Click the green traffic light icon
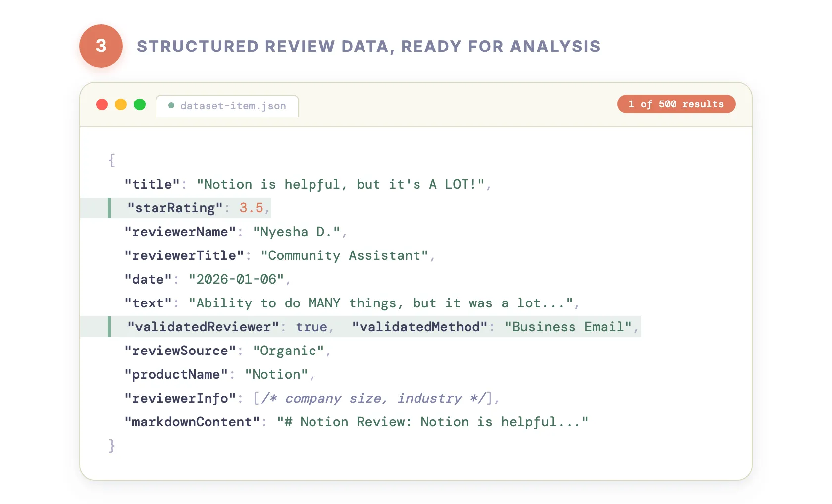 [x=140, y=104]
